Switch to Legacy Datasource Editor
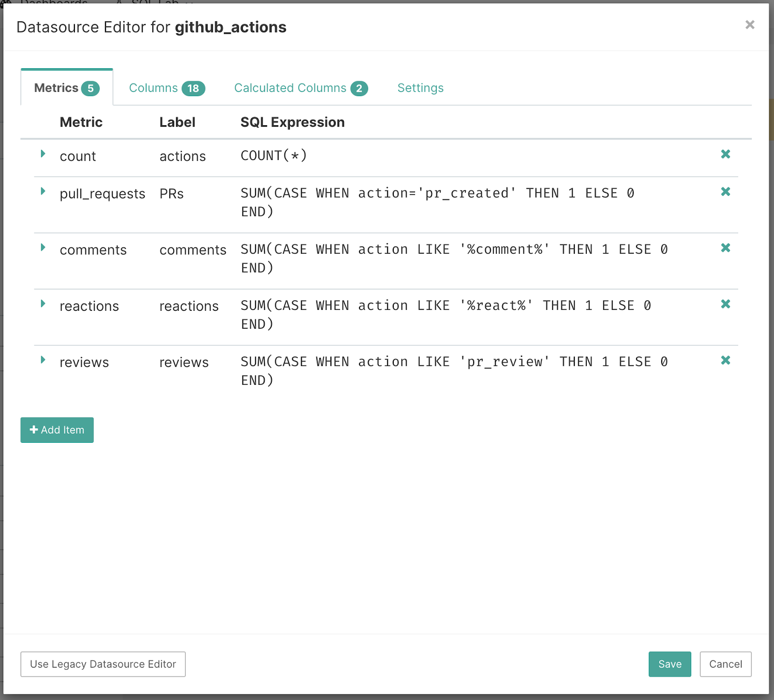The image size is (774, 700). [103, 664]
